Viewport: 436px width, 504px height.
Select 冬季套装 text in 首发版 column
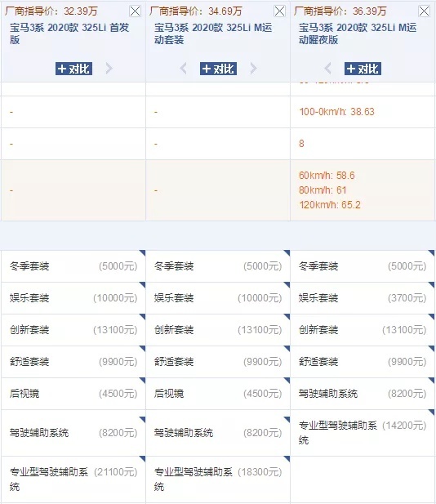(29, 266)
